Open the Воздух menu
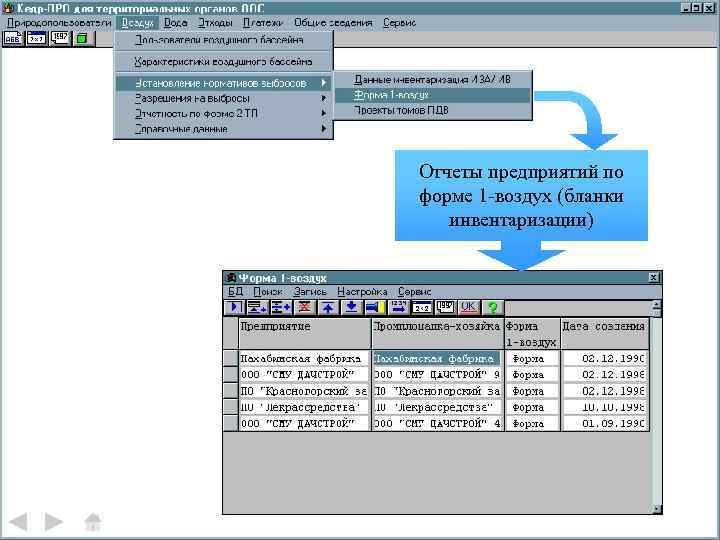Screen dimensions: 720x540 [x=137, y=22]
